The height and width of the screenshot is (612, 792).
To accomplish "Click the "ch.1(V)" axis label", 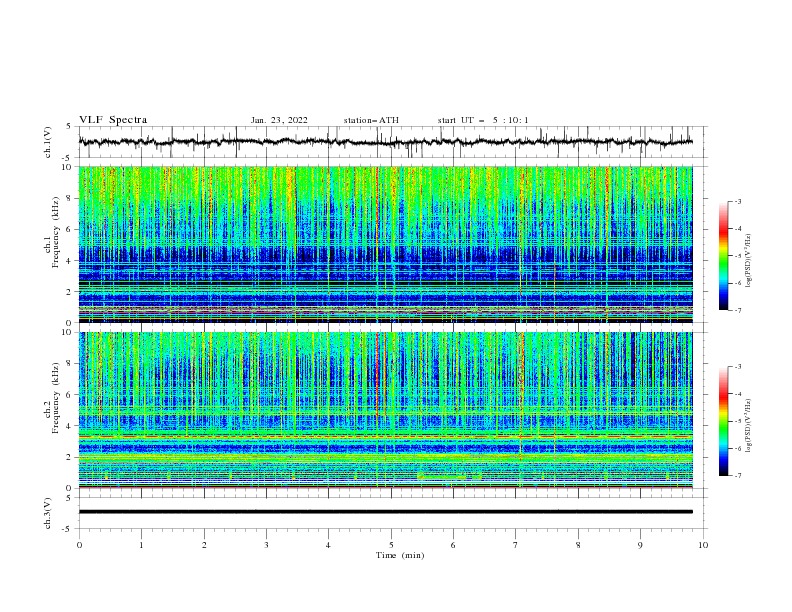I will click(x=48, y=142).
